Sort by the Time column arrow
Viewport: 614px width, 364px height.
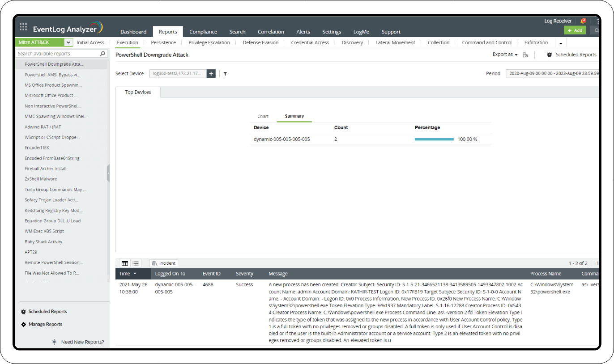[x=135, y=274]
